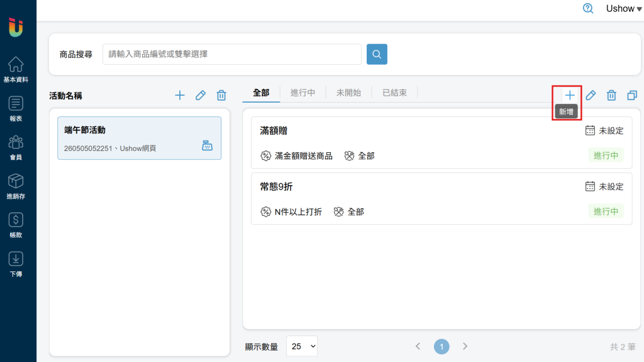Open the 會員 members section
The width and height of the screenshot is (644, 362).
coord(16,148)
